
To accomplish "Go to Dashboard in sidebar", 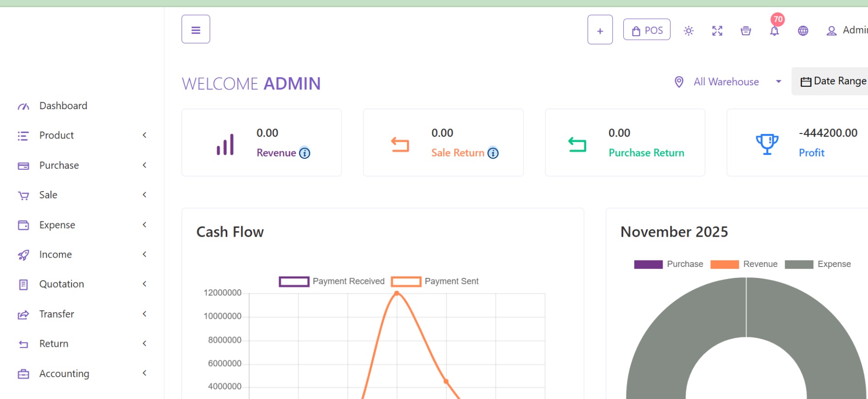I will coord(63,106).
